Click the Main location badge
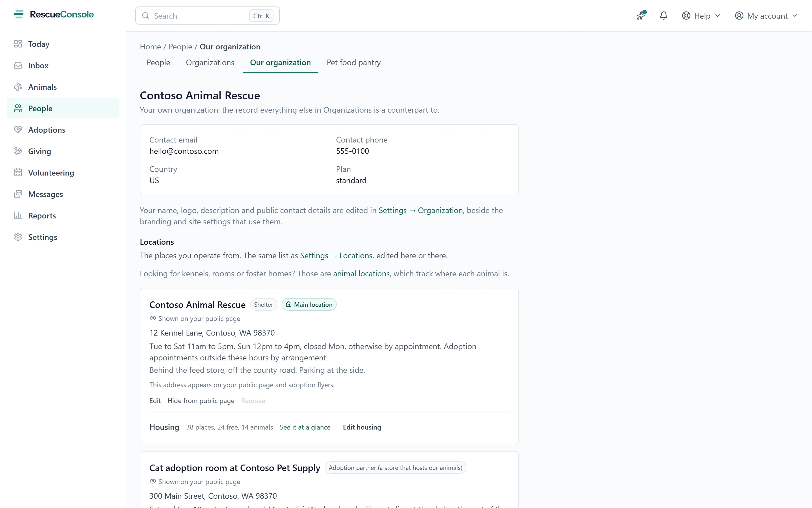812x508 pixels. tap(309, 305)
